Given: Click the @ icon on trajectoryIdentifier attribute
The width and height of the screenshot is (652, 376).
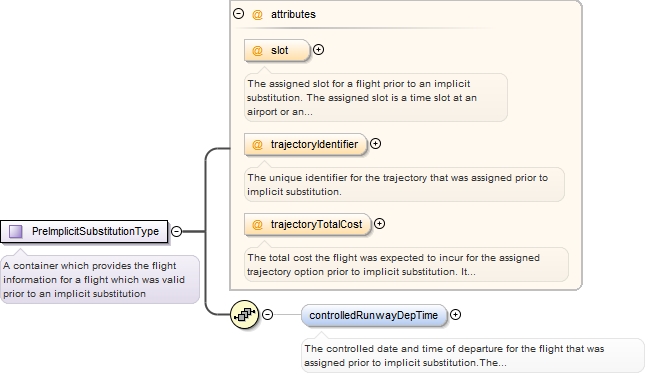Looking at the screenshot, I should (x=257, y=144).
